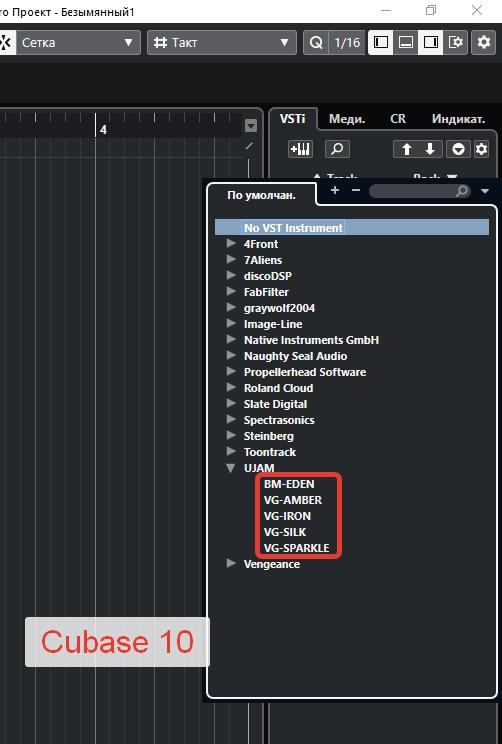This screenshot has height=744, width=502.
Task: Expand the discoDSP vendor folder
Action: [x=231, y=276]
